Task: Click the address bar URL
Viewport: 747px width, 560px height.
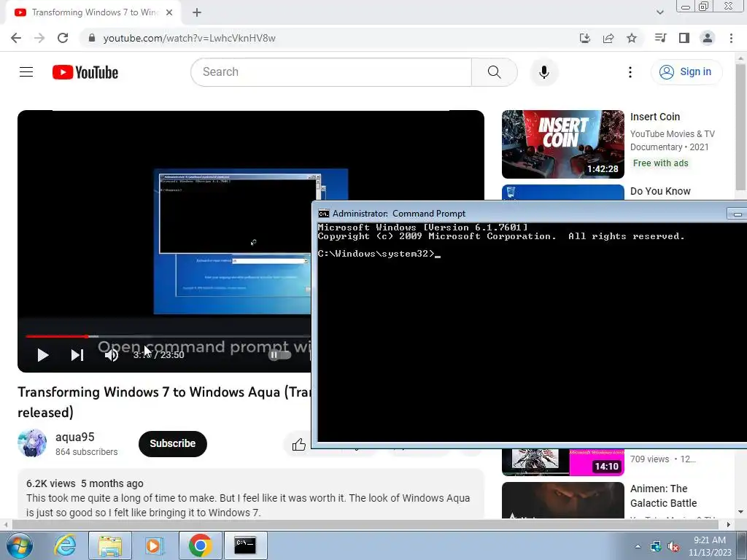Action: click(189, 38)
